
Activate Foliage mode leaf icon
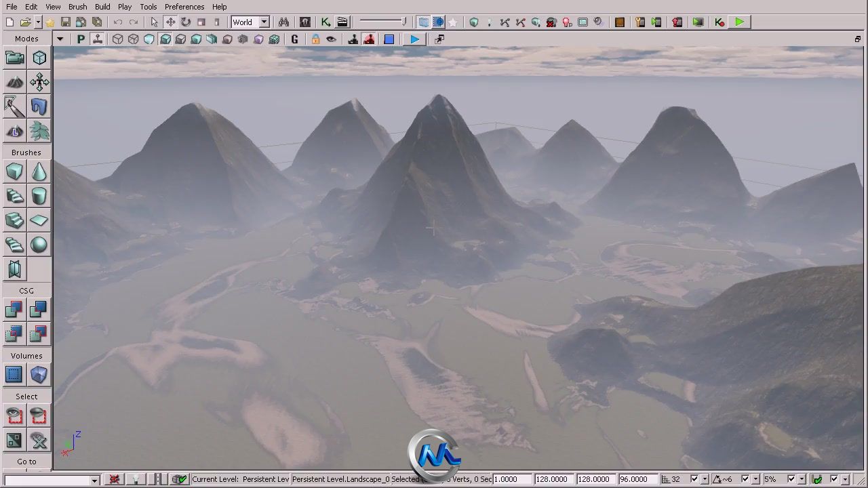click(39, 131)
